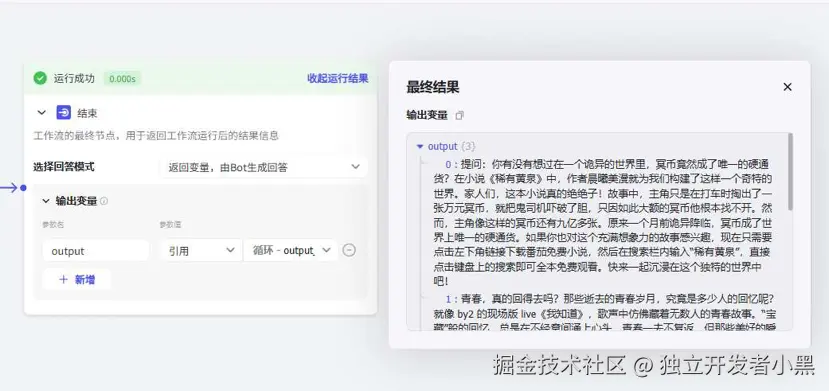This screenshot has height=391, width=829.
Task: Copy output variables using the copy icon
Action: click(459, 115)
